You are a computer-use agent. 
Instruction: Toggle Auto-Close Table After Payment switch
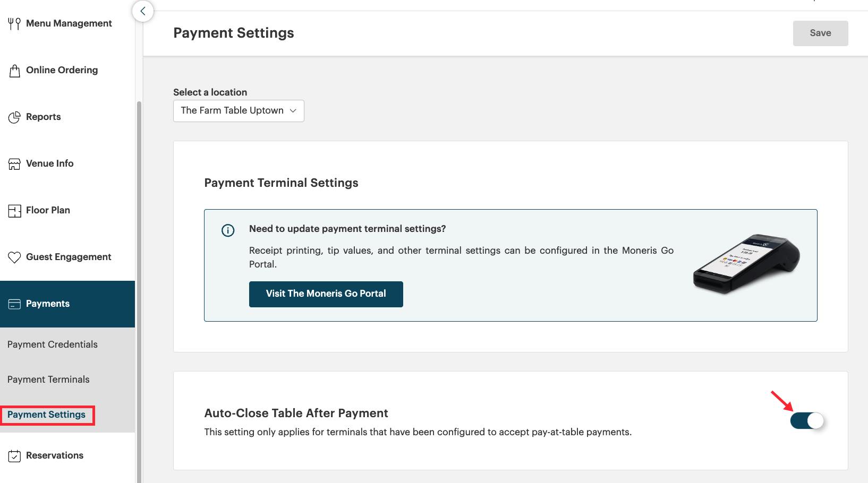point(806,421)
